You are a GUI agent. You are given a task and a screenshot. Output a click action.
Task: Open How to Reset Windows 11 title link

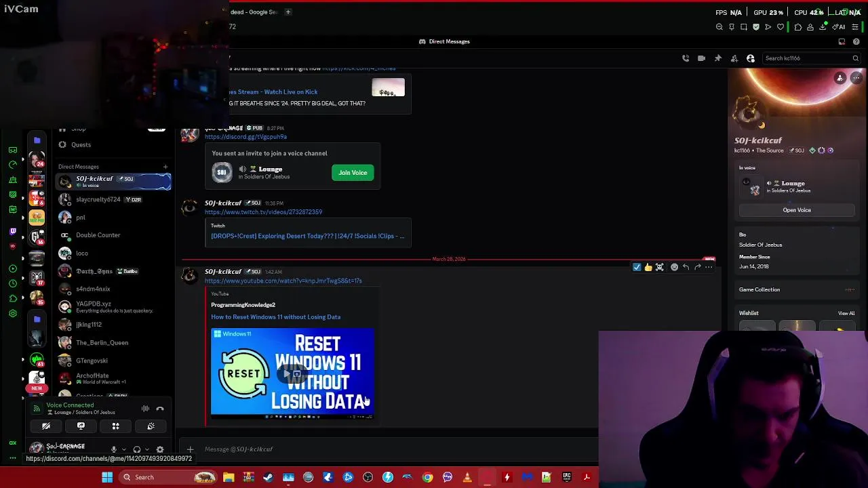[x=275, y=317]
